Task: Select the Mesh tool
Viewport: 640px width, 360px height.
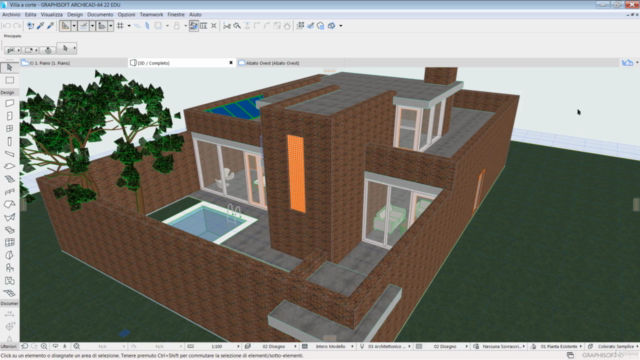Action: click(9, 293)
